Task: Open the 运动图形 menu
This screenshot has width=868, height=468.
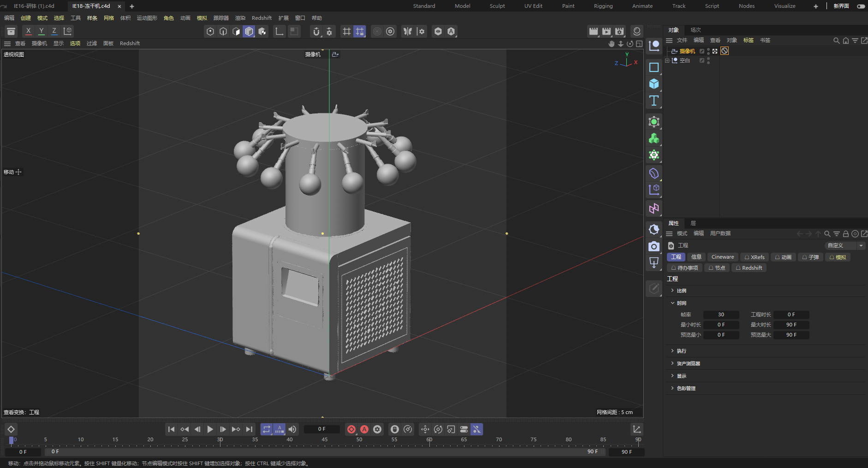Action: coord(147,18)
